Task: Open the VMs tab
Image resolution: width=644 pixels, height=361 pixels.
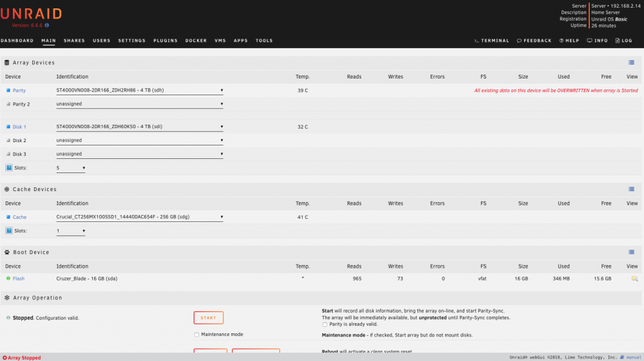Action: coord(220,41)
